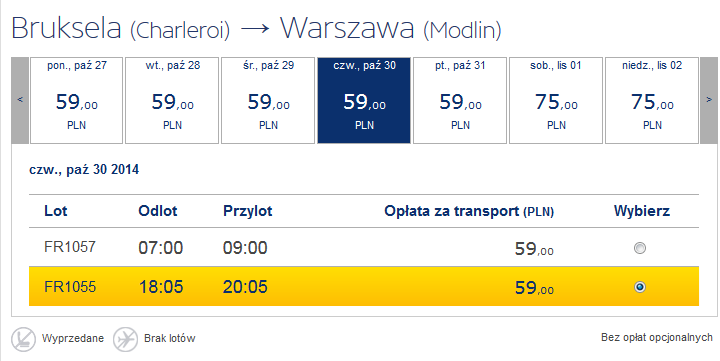Click the Wyprzedane legend label

[73, 338]
